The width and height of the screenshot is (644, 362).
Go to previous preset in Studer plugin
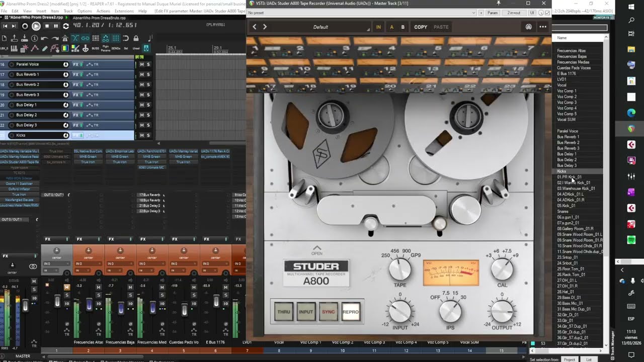[255, 27]
